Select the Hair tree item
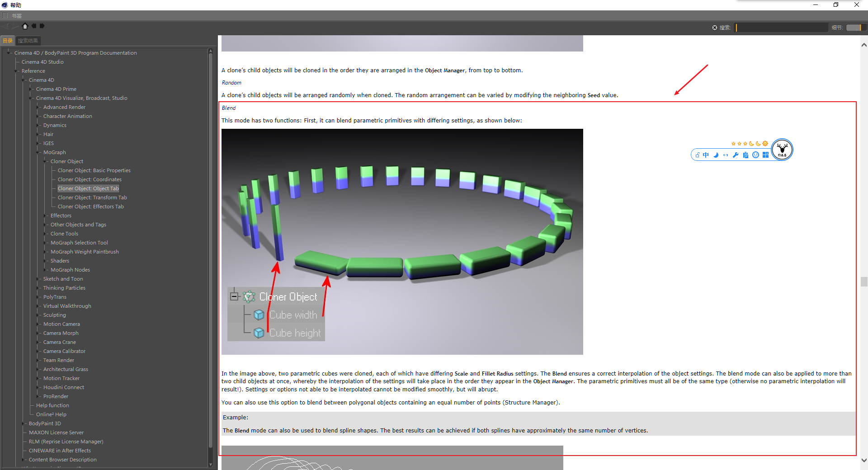The height and width of the screenshot is (470, 868). click(48, 134)
